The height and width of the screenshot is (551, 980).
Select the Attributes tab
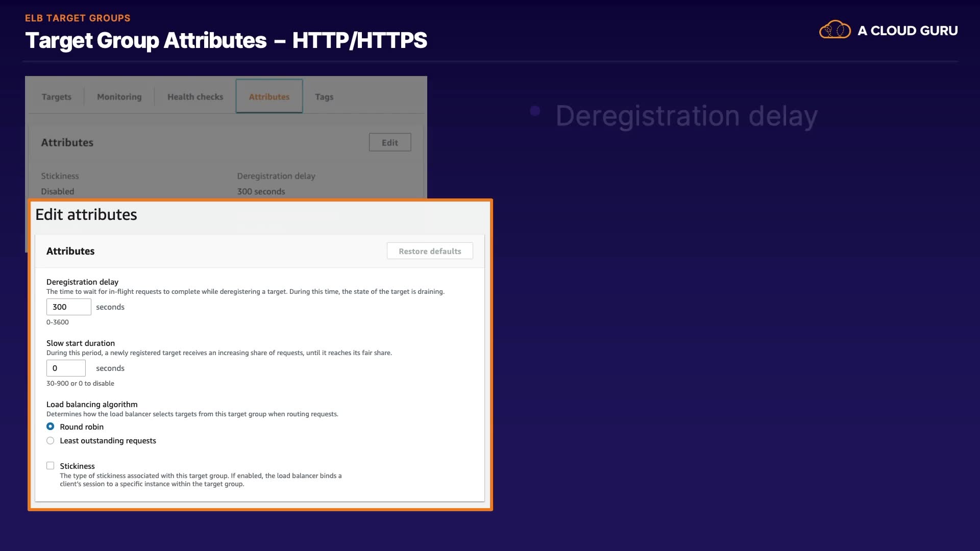[269, 97]
